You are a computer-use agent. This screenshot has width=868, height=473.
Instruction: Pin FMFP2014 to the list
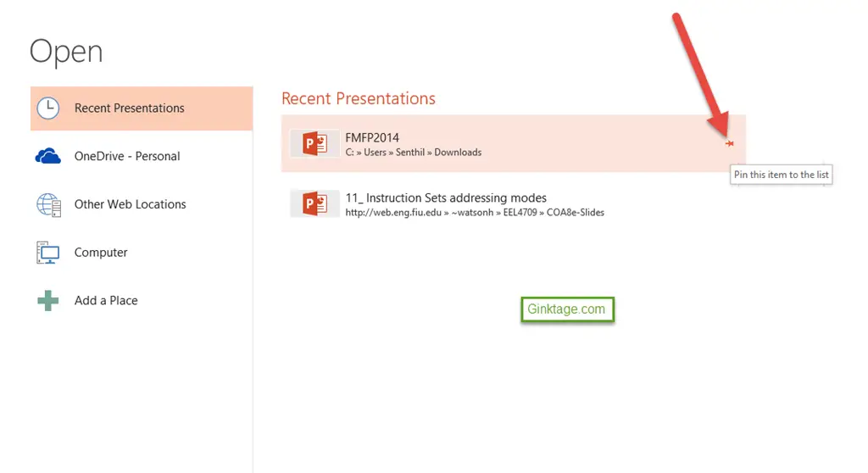(730, 143)
